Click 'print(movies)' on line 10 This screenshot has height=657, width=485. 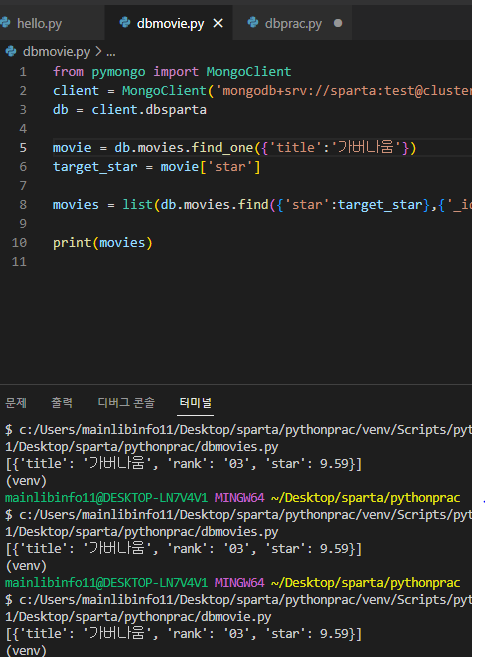(x=103, y=243)
